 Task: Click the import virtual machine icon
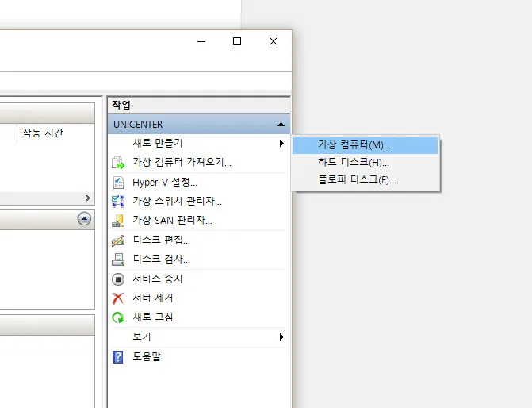pyautogui.click(x=118, y=163)
